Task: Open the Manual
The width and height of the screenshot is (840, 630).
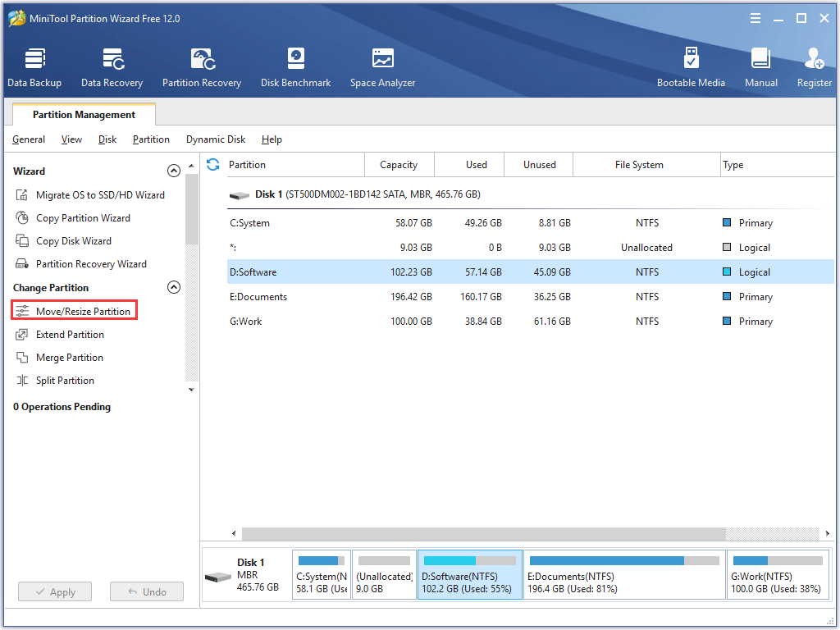Action: tap(760, 67)
